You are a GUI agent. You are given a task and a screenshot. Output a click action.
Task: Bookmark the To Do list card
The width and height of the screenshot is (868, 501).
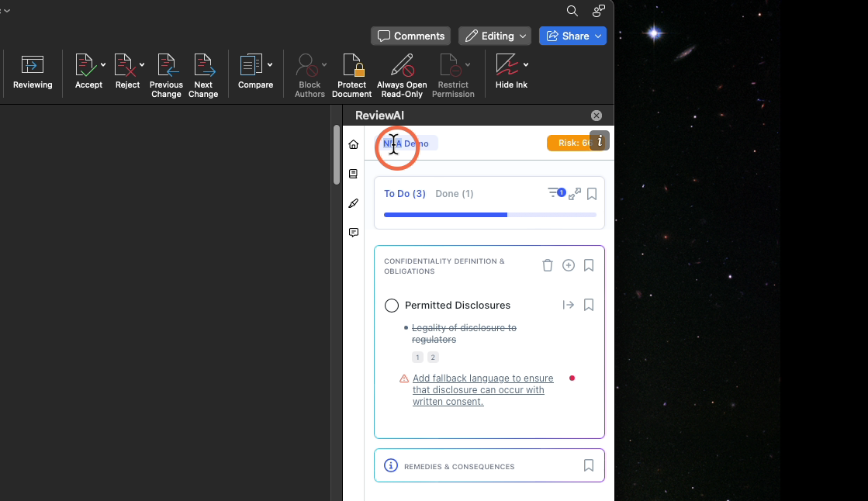point(592,194)
